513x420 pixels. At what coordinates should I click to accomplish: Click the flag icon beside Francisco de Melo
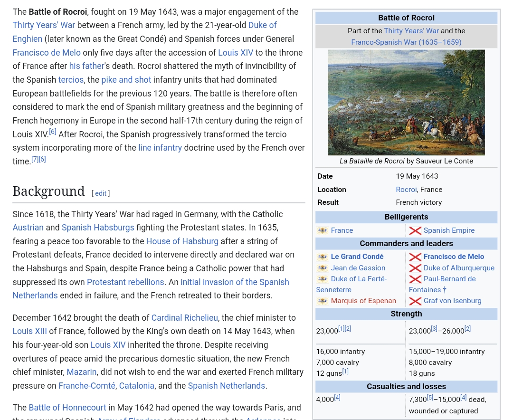tap(415, 257)
